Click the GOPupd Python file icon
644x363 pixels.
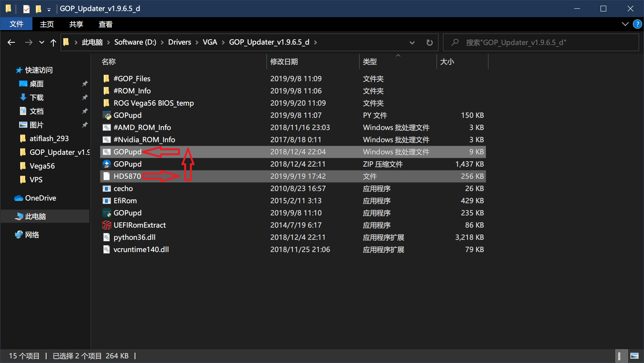pos(107,115)
